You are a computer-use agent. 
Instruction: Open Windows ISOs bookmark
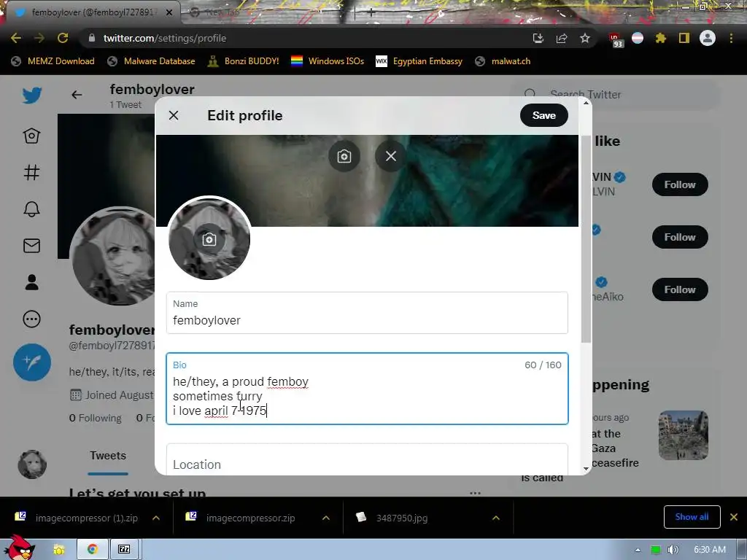point(328,61)
